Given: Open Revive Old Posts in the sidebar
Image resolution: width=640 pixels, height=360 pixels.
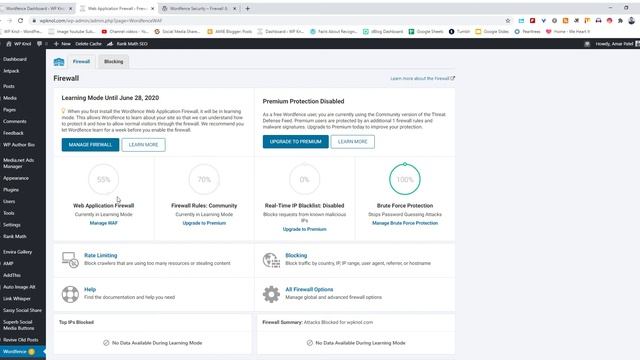Looking at the screenshot, I should point(21,340).
